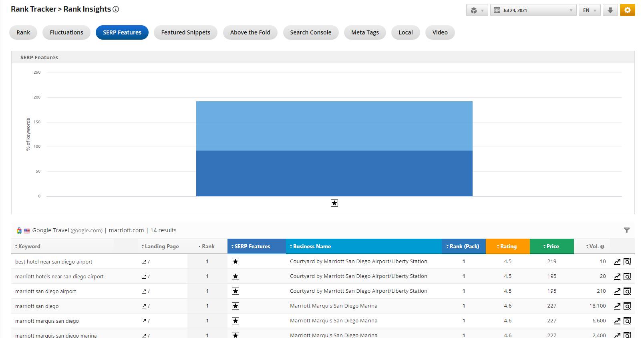
Task: Click the download export arrow icon
Action: coord(610,10)
